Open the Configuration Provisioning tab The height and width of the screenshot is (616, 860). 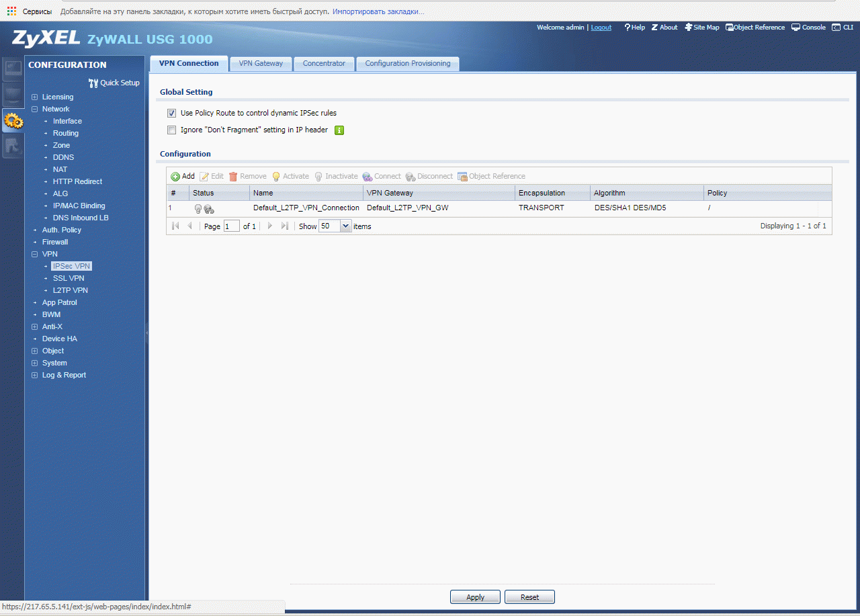[408, 63]
